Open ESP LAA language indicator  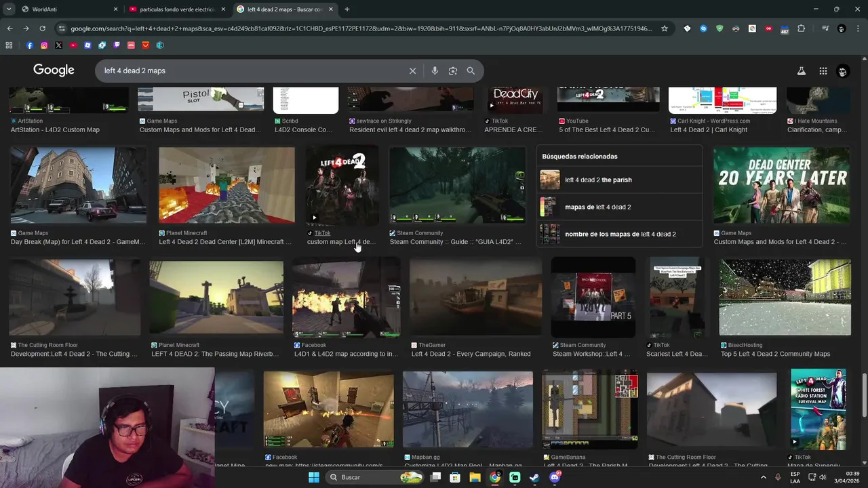pyautogui.click(x=795, y=477)
